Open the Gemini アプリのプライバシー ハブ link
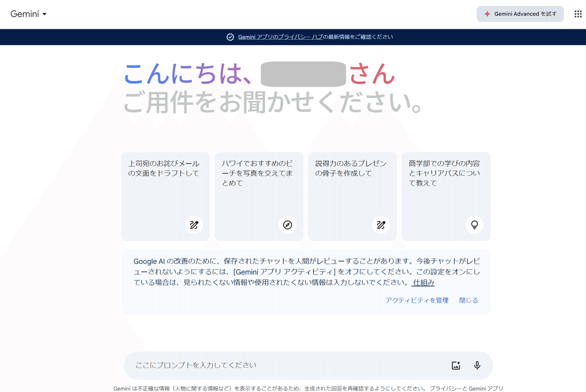586x392 pixels. click(280, 37)
